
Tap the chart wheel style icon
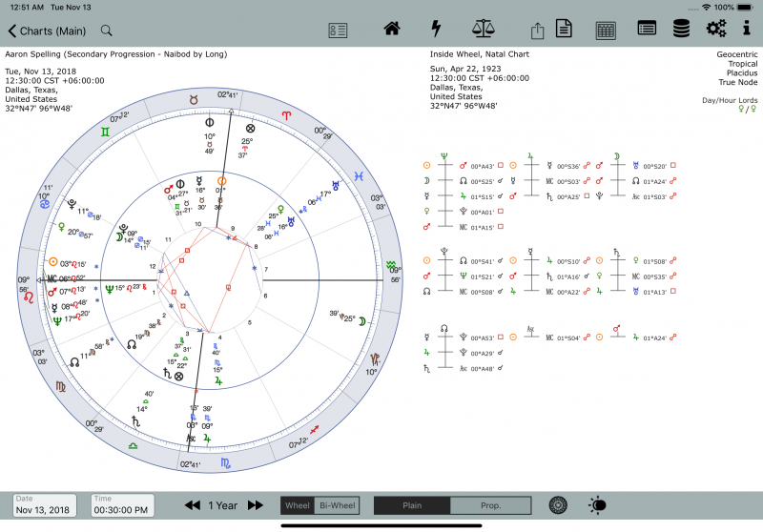click(558, 505)
